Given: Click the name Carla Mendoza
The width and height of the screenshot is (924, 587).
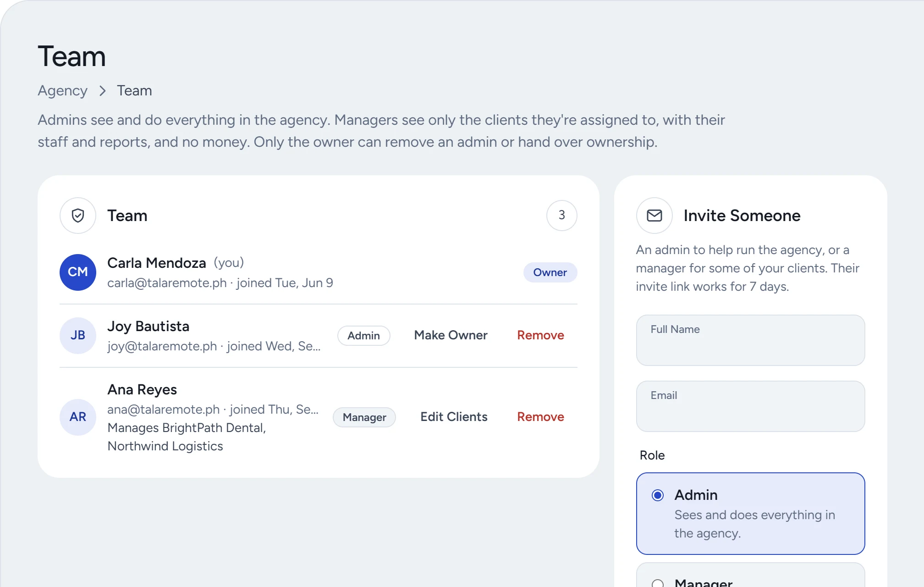Looking at the screenshot, I should click(x=157, y=263).
